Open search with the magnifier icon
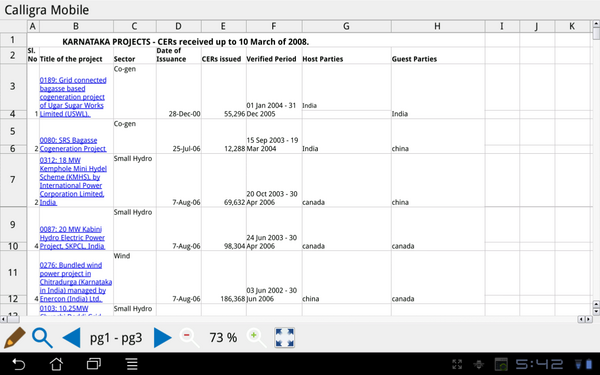Viewport: 600px width, 375px height. tap(42, 338)
